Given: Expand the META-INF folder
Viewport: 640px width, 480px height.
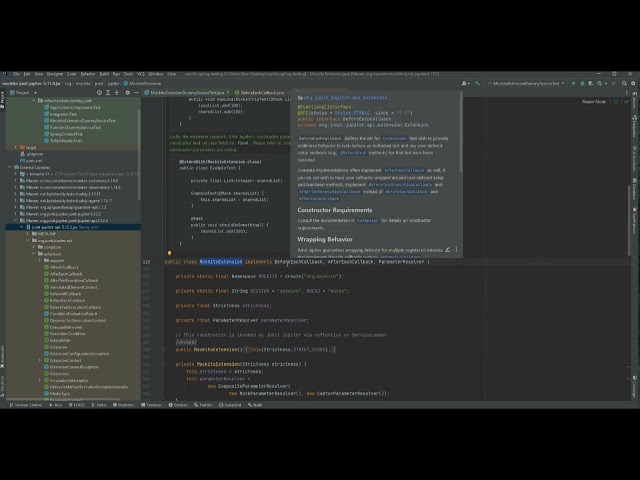Looking at the screenshot, I should pyautogui.click(x=28, y=234).
